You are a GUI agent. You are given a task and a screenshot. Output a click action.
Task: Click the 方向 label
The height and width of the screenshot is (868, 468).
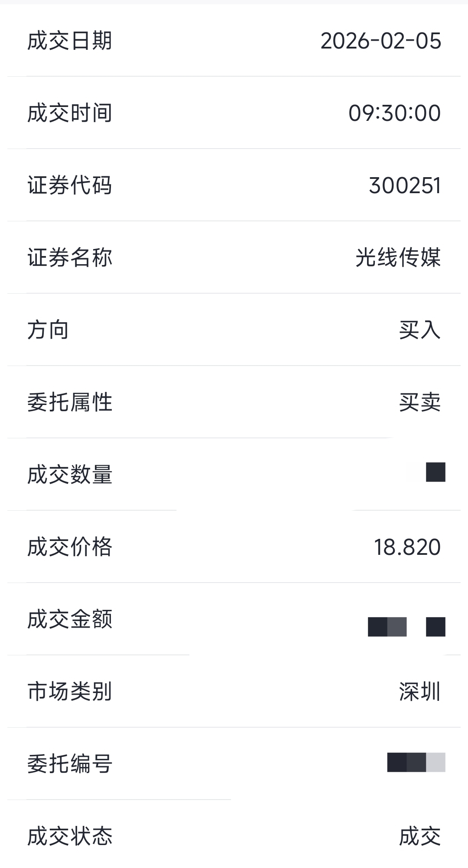(48, 330)
